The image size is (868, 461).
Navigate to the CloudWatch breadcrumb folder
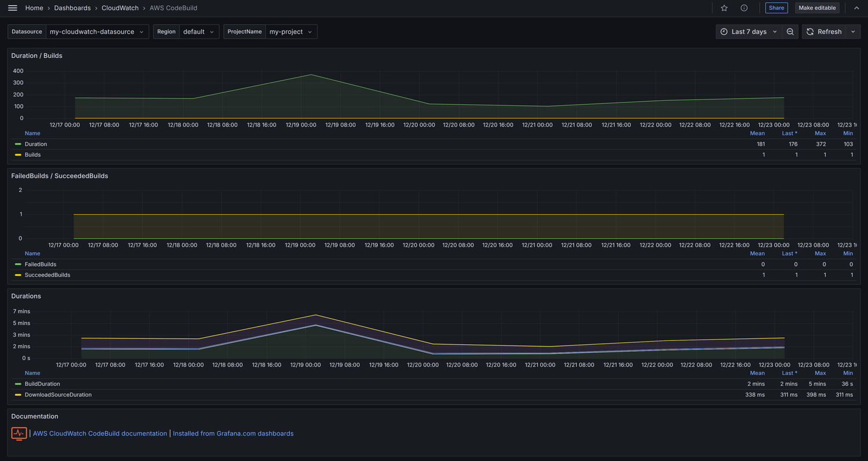pyautogui.click(x=120, y=8)
